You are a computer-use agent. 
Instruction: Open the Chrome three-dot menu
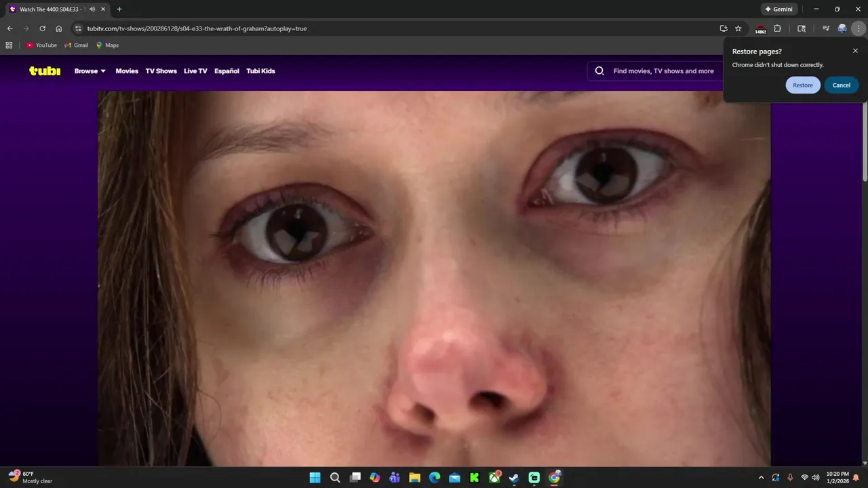pos(859,28)
